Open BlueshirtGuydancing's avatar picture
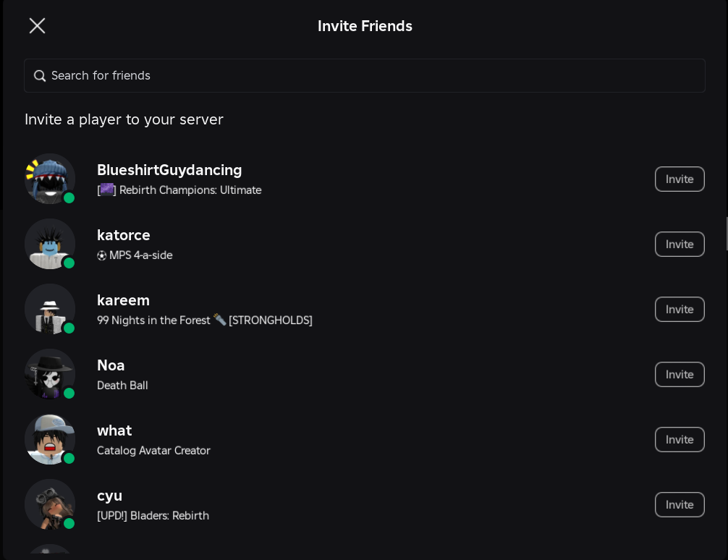 coord(50,179)
